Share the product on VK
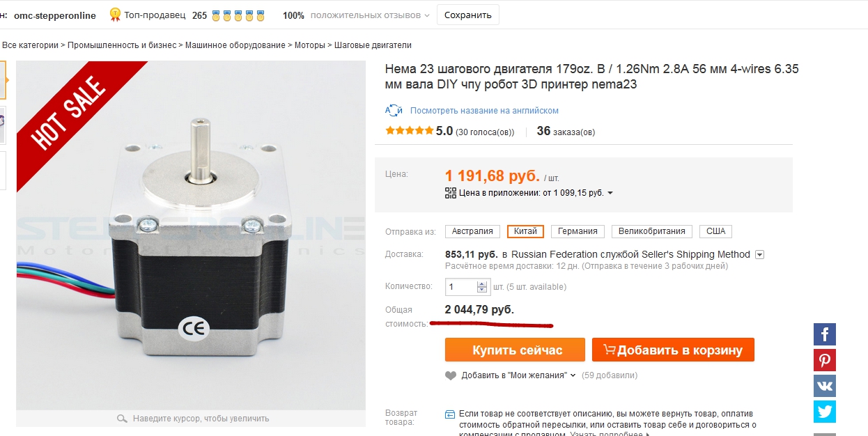This screenshot has width=868, height=436. click(x=825, y=386)
